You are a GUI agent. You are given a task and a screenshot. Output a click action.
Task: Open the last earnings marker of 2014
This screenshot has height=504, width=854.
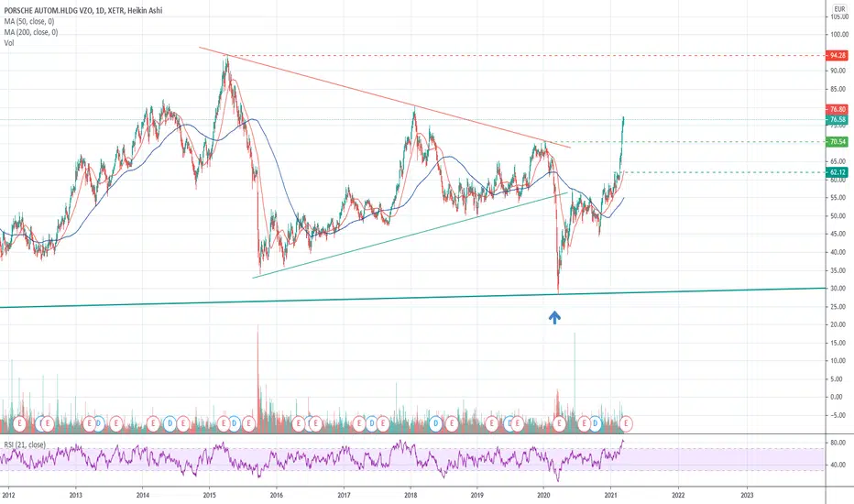[183, 422]
